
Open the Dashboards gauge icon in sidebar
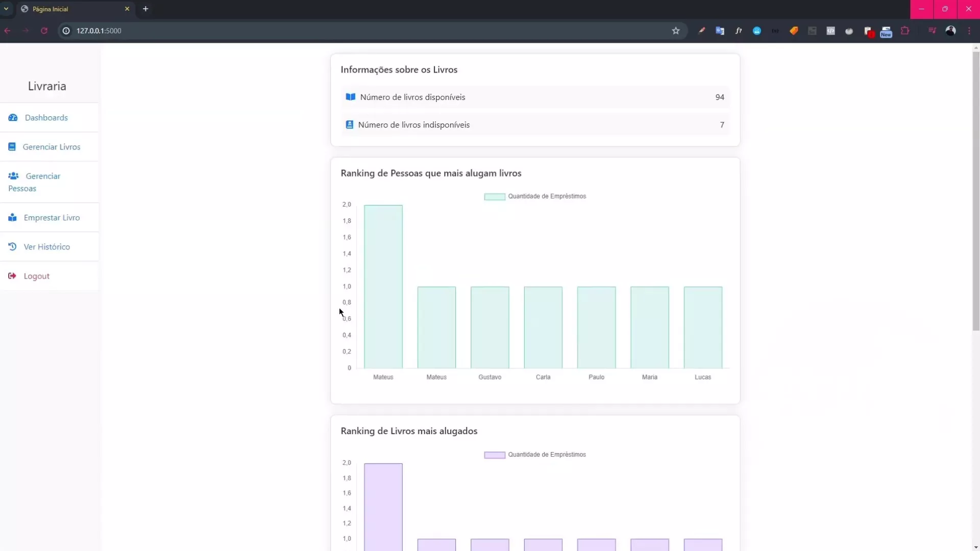coord(13,117)
